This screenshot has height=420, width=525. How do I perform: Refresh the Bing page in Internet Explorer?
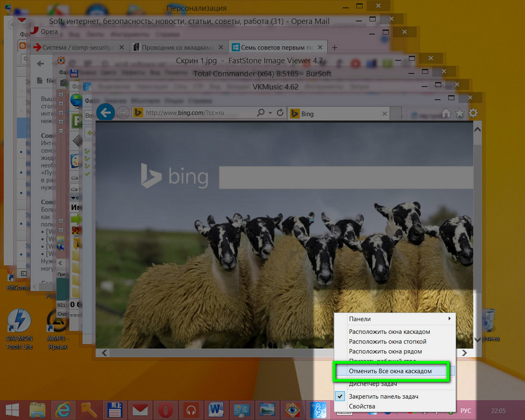click(x=280, y=112)
